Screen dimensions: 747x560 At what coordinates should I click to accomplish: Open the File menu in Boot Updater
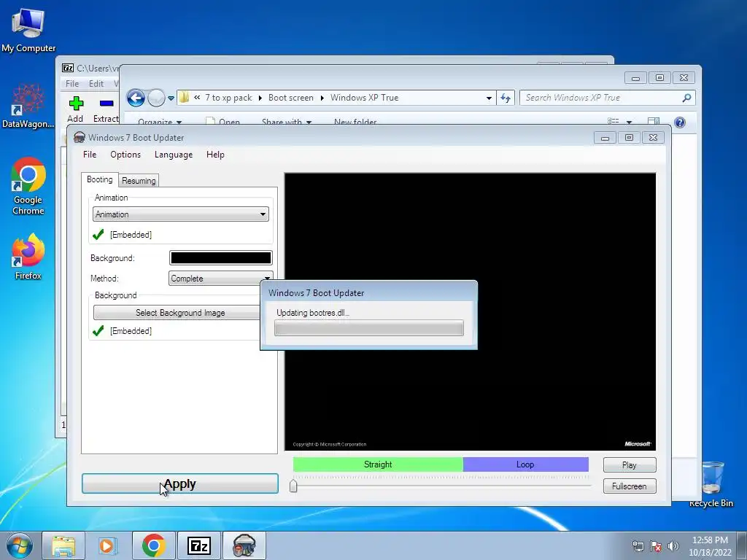[90, 155]
